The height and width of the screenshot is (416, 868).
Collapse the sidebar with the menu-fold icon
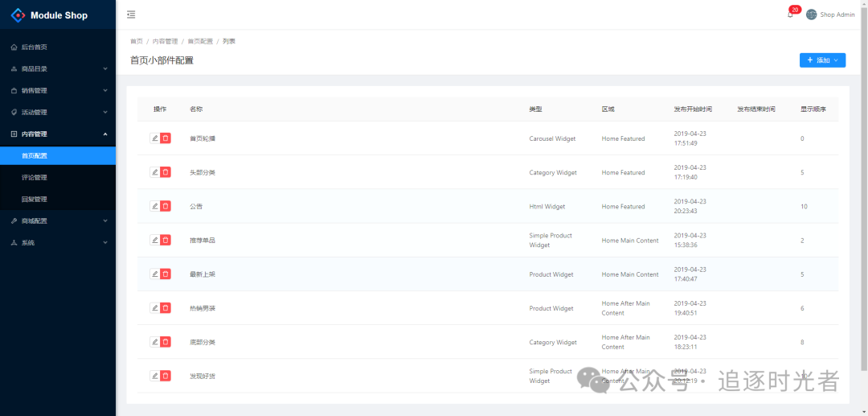point(131,15)
